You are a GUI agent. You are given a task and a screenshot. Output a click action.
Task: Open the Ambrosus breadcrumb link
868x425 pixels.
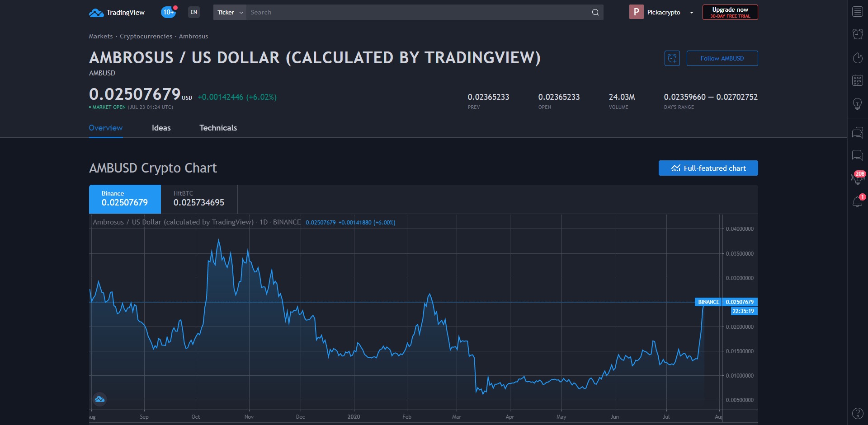[193, 36]
